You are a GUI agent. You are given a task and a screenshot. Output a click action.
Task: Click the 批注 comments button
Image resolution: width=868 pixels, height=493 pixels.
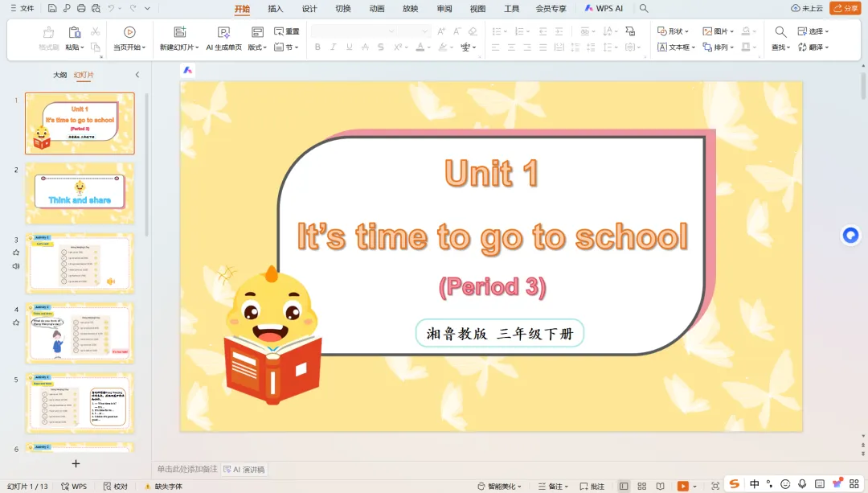[592, 487]
